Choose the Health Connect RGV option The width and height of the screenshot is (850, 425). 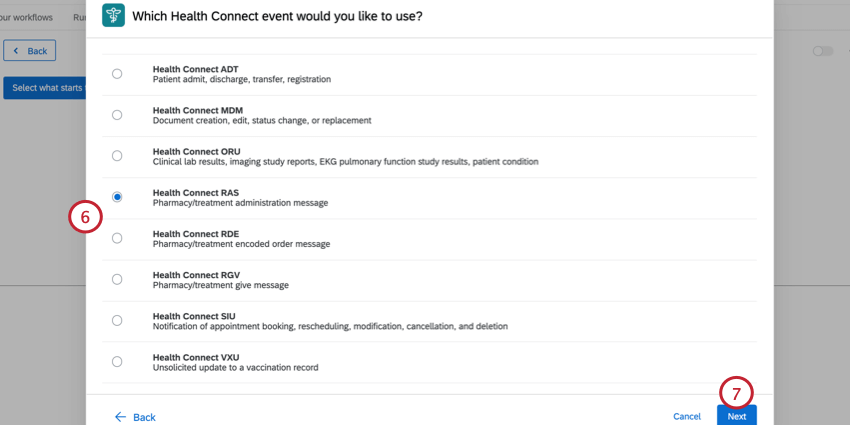(117, 280)
